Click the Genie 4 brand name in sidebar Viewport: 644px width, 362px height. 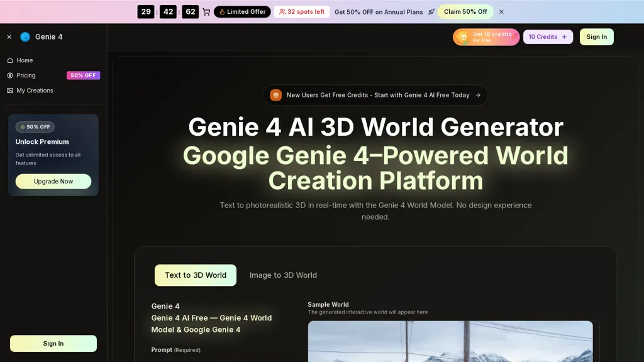click(49, 37)
